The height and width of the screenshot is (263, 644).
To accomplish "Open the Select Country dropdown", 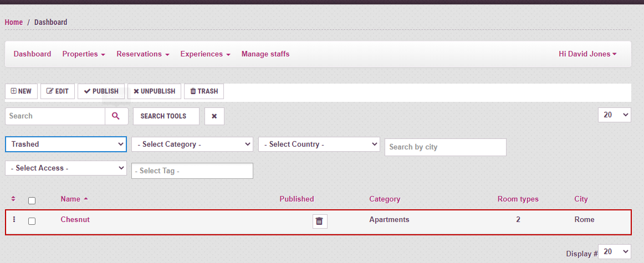I will coord(319,144).
